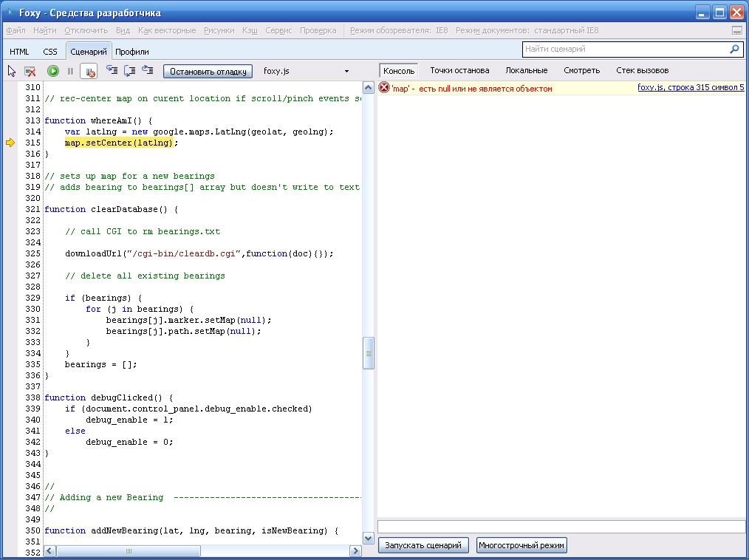749x560 pixels.
Task: Open the foxy.js script file dropdown
Action: [346, 71]
